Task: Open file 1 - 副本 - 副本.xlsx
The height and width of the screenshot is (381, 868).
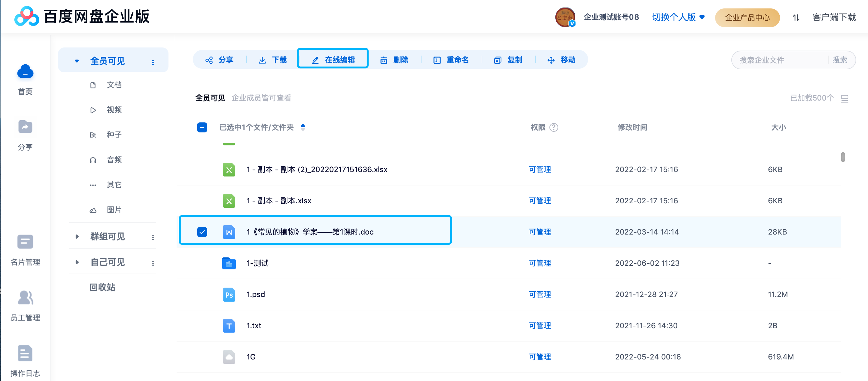Action: (279, 201)
